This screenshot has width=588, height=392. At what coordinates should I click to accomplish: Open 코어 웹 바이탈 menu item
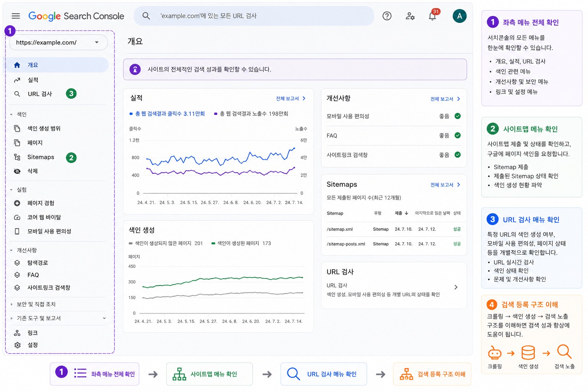(44, 217)
